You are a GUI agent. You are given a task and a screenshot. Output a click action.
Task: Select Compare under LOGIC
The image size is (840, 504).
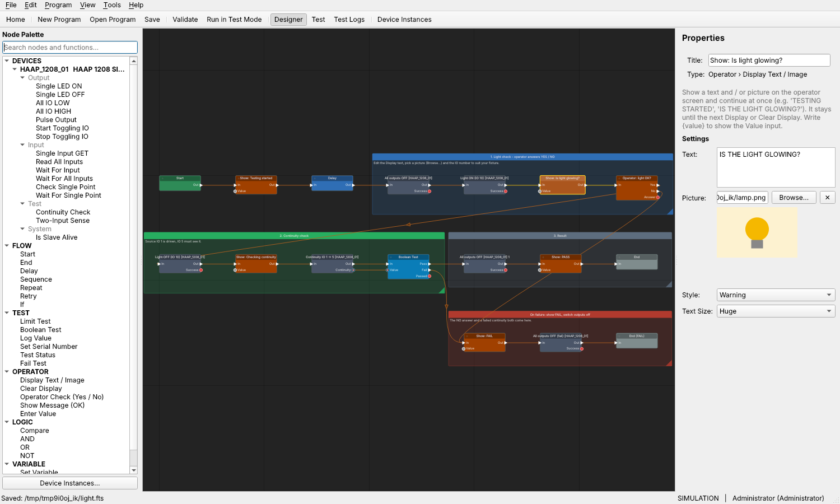coord(35,431)
